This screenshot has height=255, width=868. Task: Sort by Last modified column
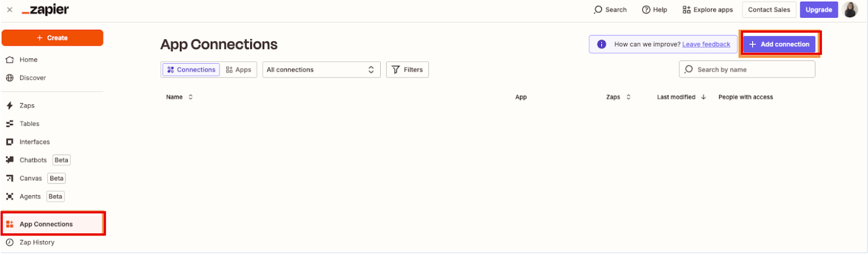(x=681, y=97)
